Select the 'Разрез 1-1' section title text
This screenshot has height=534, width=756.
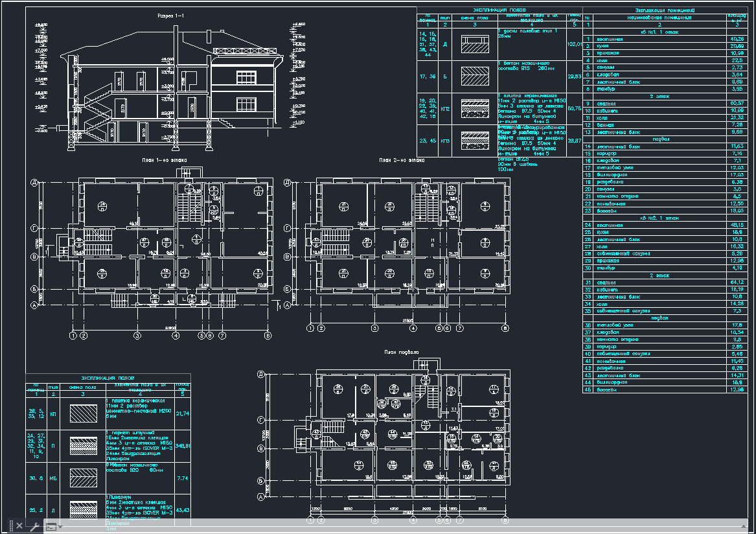coord(170,16)
